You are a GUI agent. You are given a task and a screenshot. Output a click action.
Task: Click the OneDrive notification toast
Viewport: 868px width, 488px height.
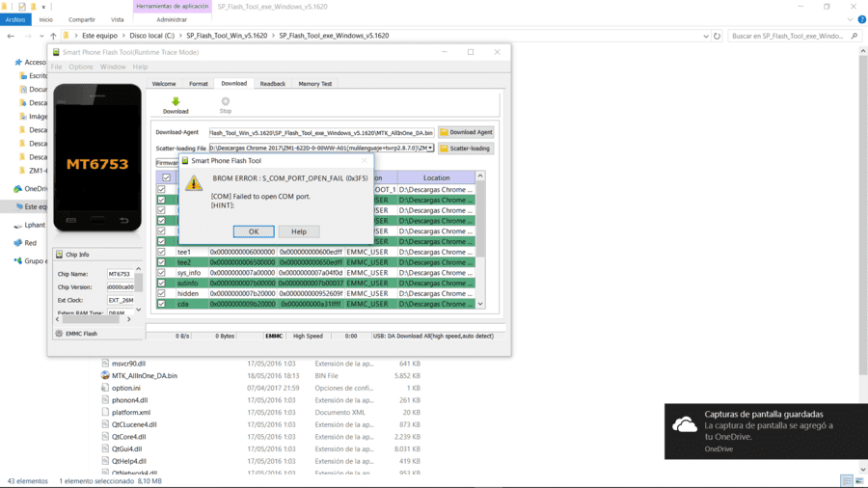(766, 431)
